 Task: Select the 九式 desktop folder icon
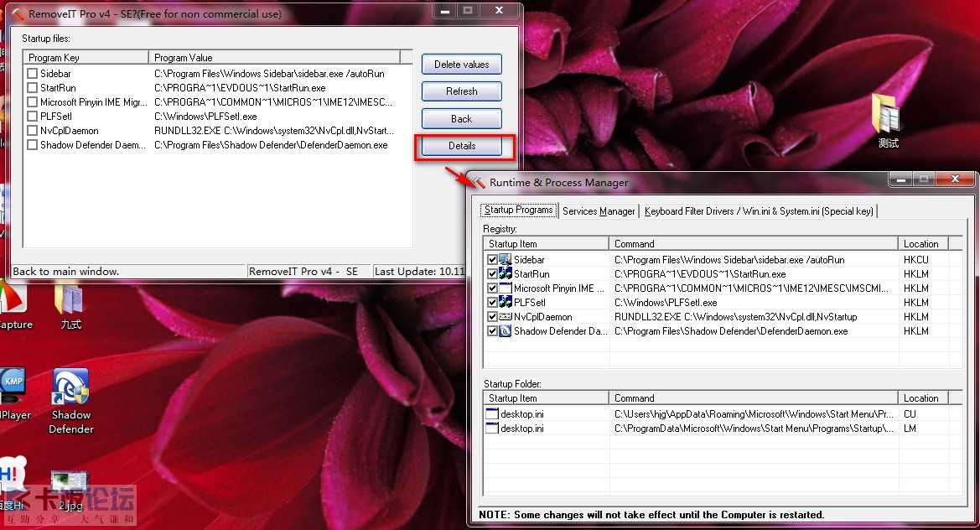click(x=70, y=306)
